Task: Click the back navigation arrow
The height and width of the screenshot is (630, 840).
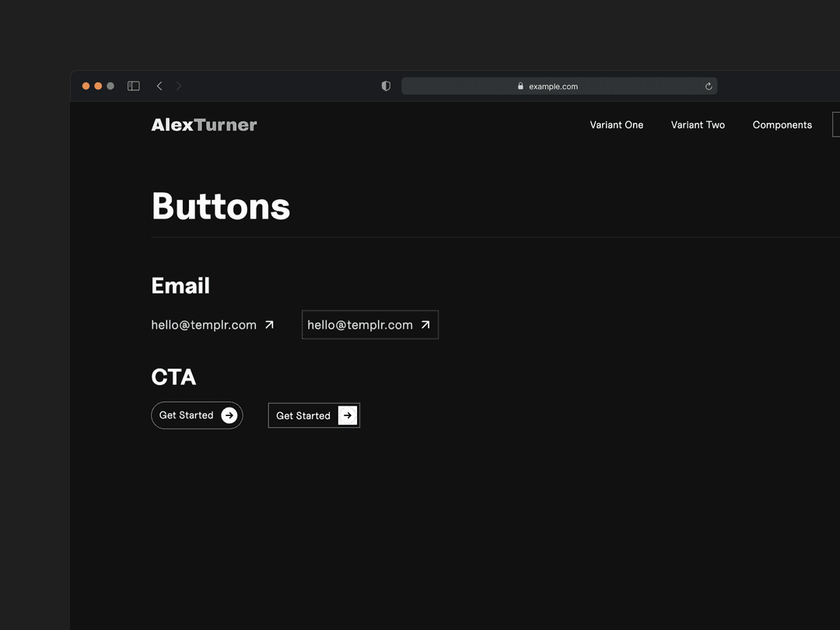Action: pyautogui.click(x=159, y=86)
